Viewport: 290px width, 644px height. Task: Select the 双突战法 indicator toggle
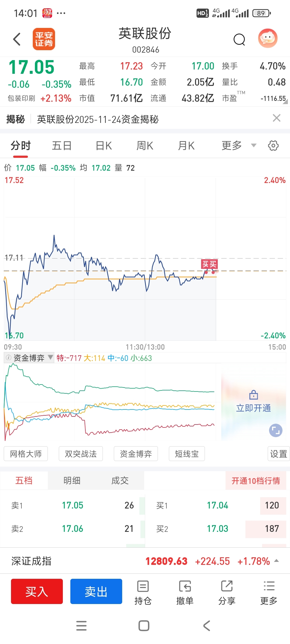(81, 454)
